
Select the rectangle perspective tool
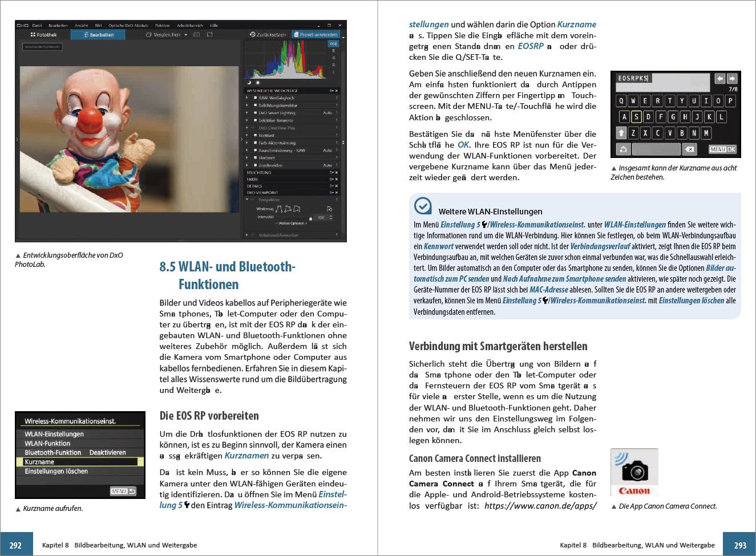[x=288, y=209]
